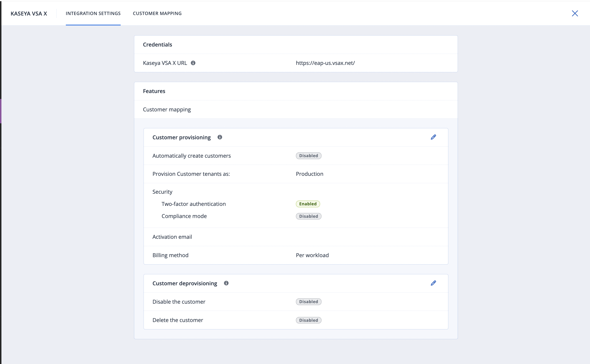Click the Disabled badge for Compliance mode

309,216
